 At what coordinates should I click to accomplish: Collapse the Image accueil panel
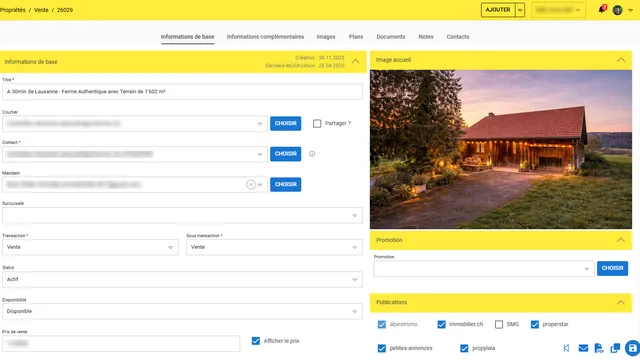(x=621, y=60)
